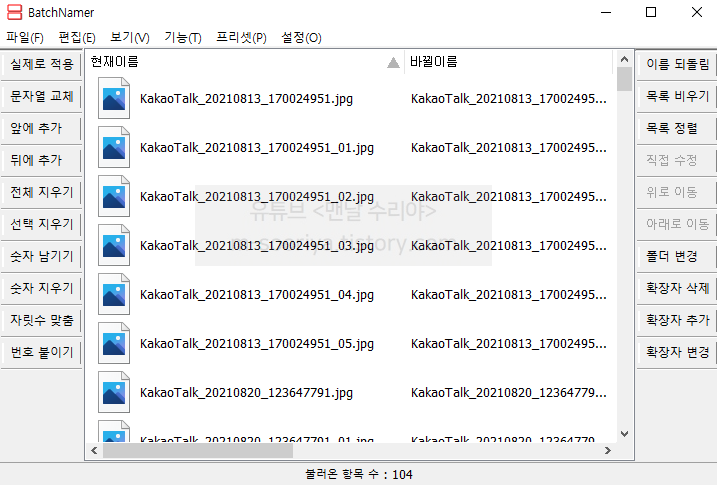Click the 숫자 지우기 button
This screenshot has height=485, width=717.
pyautogui.click(x=41, y=288)
